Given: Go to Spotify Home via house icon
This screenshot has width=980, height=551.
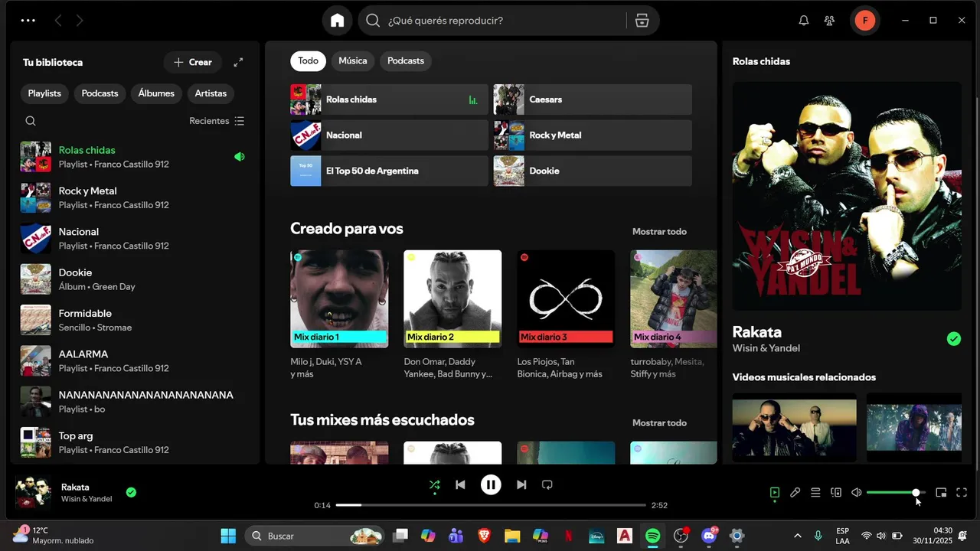Looking at the screenshot, I should click(x=337, y=21).
